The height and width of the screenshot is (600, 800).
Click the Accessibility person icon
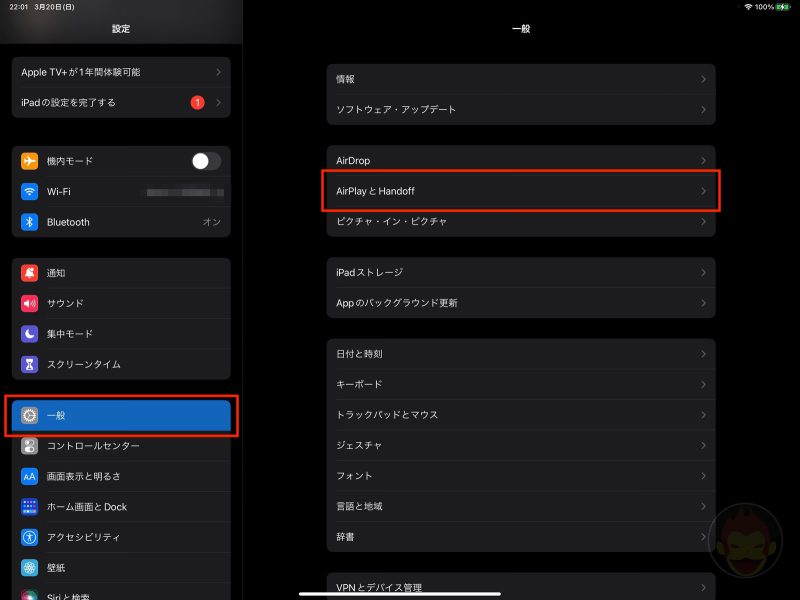click(30, 537)
